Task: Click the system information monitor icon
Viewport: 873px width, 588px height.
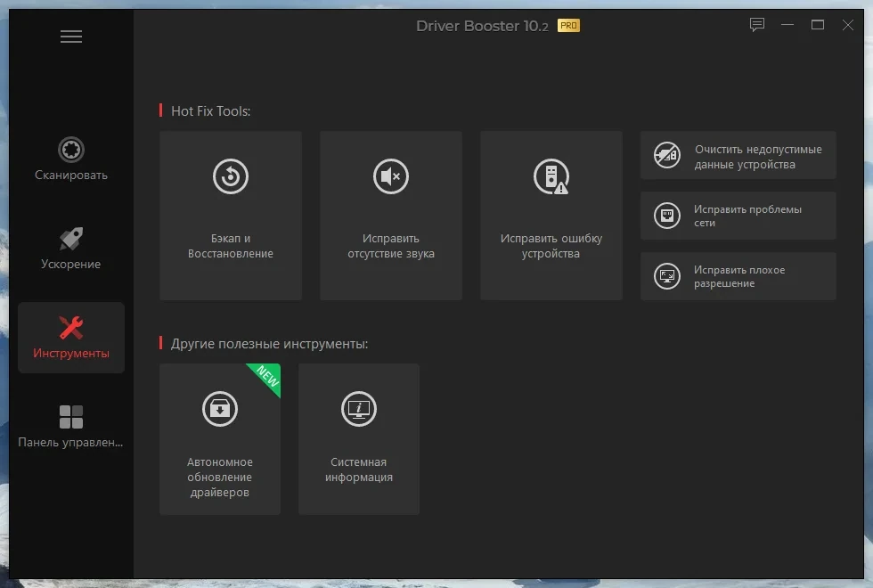Action: point(358,409)
